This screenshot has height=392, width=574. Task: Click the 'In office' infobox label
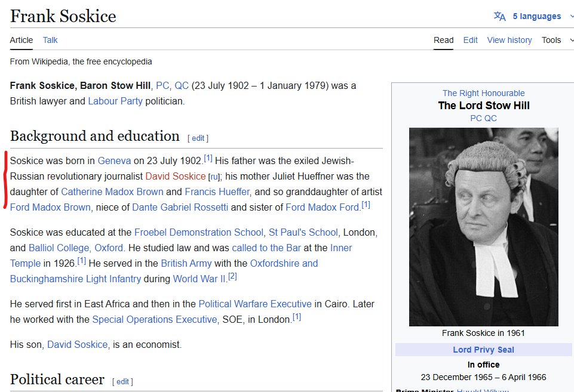[x=483, y=365]
